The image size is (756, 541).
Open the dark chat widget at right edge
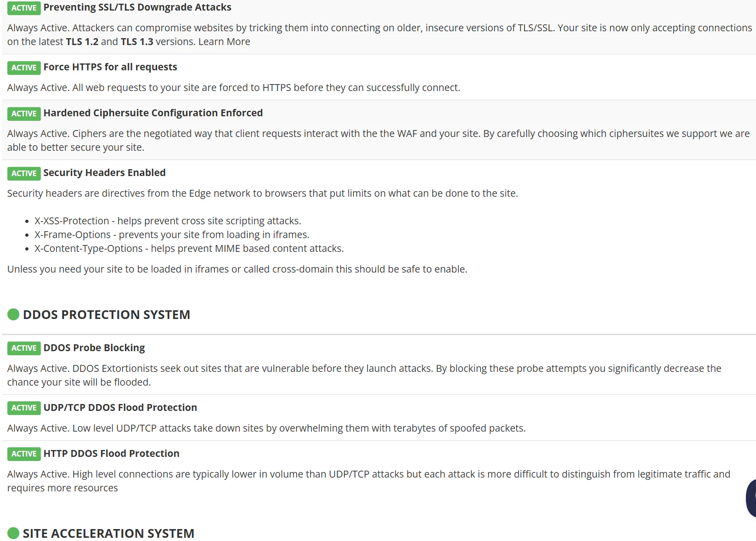[751, 498]
